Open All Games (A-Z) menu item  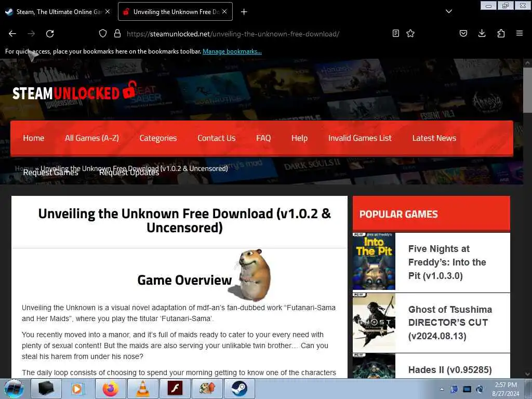pos(92,138)
